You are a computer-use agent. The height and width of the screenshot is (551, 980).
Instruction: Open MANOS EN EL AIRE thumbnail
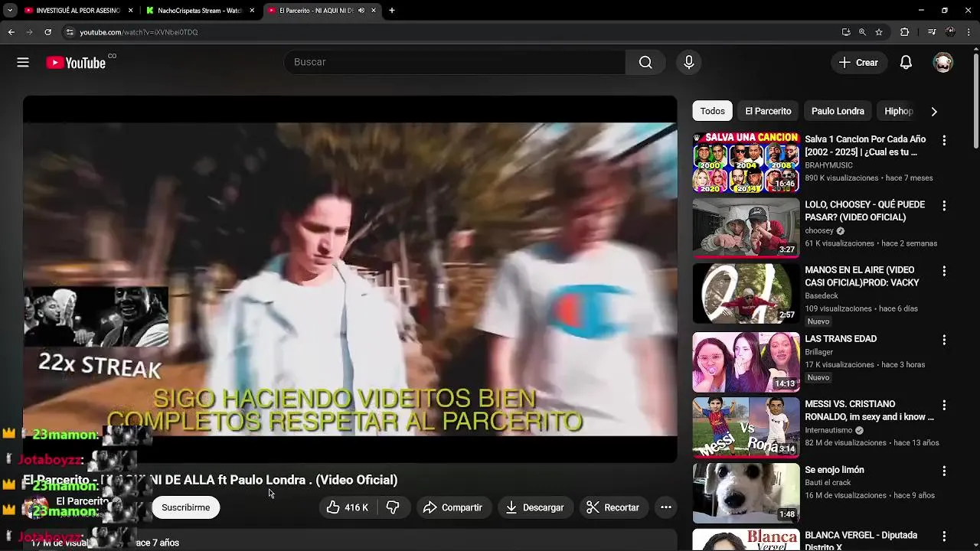pos(746,293)
